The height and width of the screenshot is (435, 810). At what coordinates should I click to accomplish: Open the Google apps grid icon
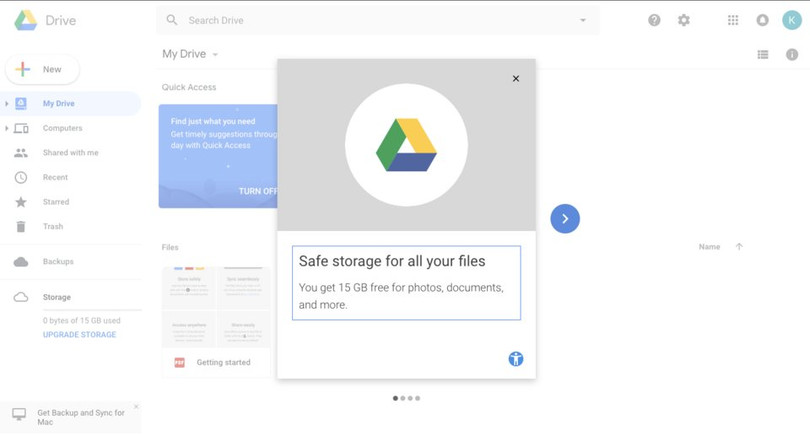click(733, 20)
